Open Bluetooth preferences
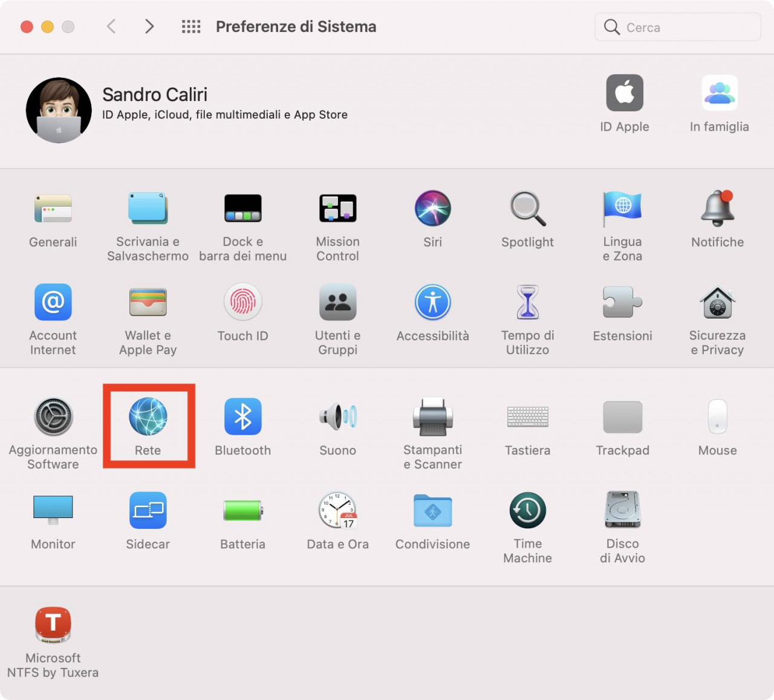The height and width of the screenshot is (700, 774). click(242, 417)
